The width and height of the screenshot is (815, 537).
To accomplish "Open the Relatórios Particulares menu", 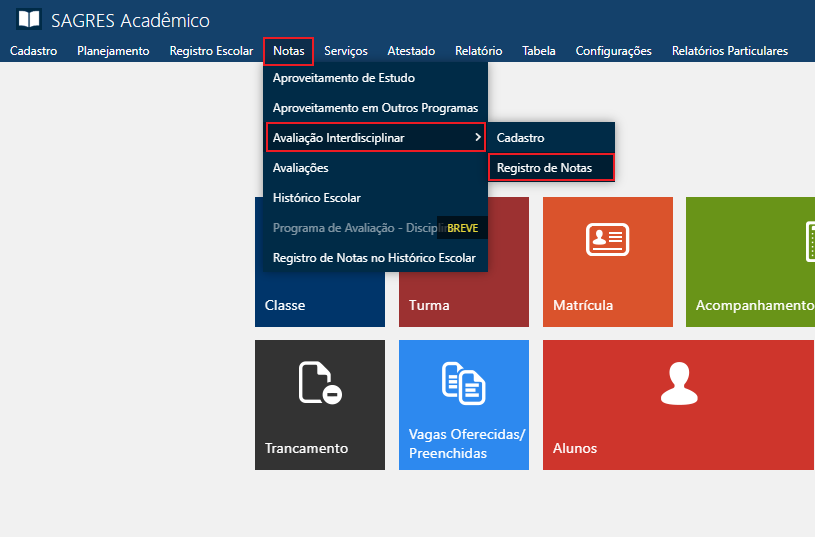I will tap(729, 51).
